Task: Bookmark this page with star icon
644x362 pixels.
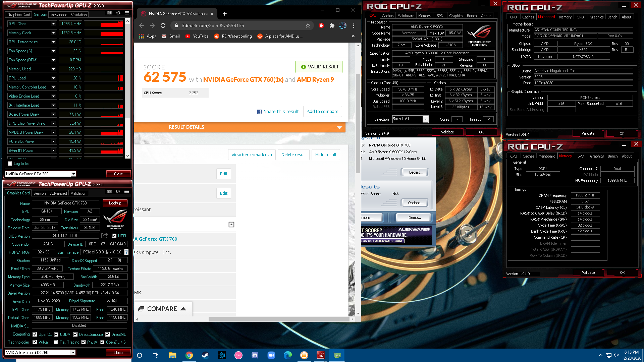Action: (308, 25)
